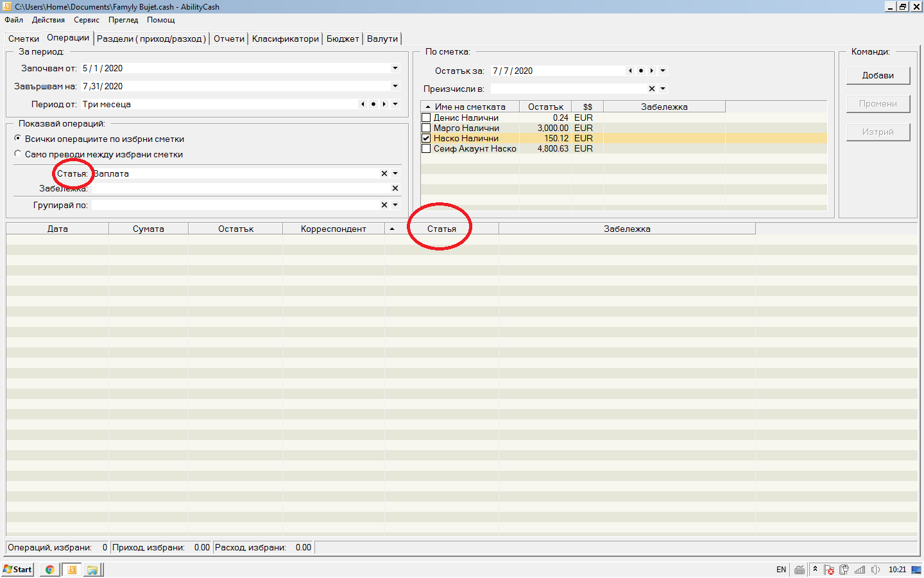924x578 pixels.
Task: Advance the period with the right arrow
Action: (x=384, y=104)
